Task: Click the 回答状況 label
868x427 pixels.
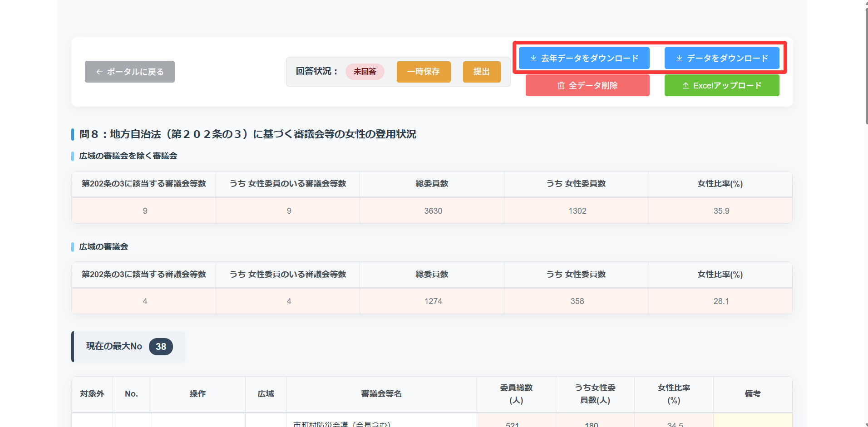Action: click(x=316, y=71)
